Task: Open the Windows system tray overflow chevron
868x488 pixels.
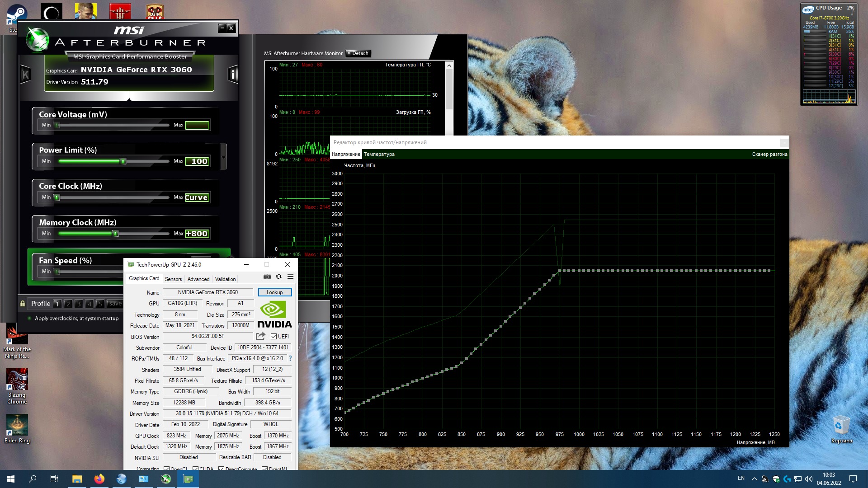Action: click(x=754, y=479)
